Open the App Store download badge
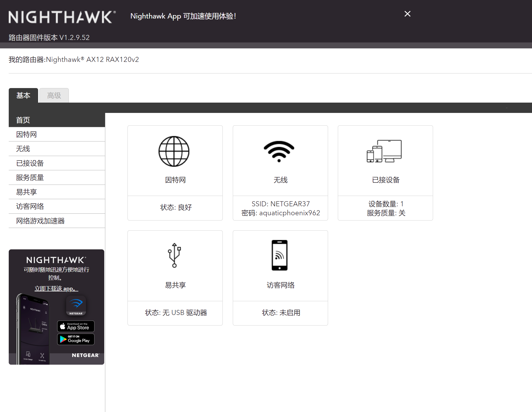 tap(76, 326)
